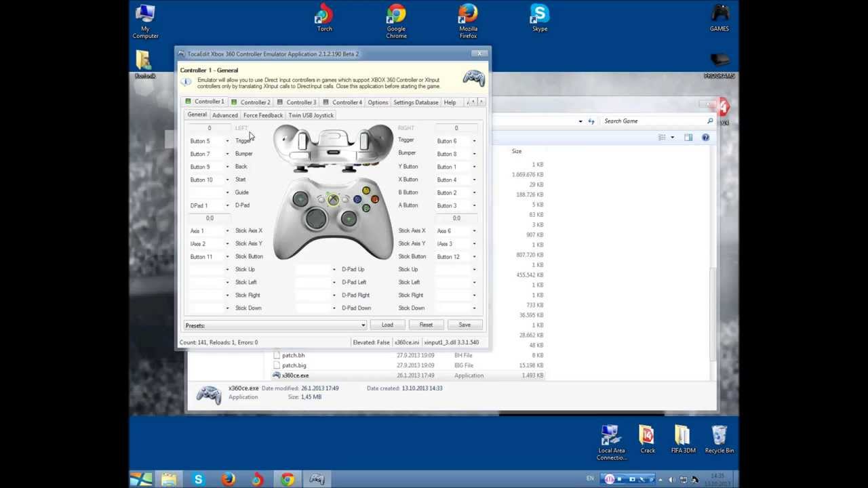Select the Advanced sub-tab
868x488 pixels.
(x=224, y=115)
